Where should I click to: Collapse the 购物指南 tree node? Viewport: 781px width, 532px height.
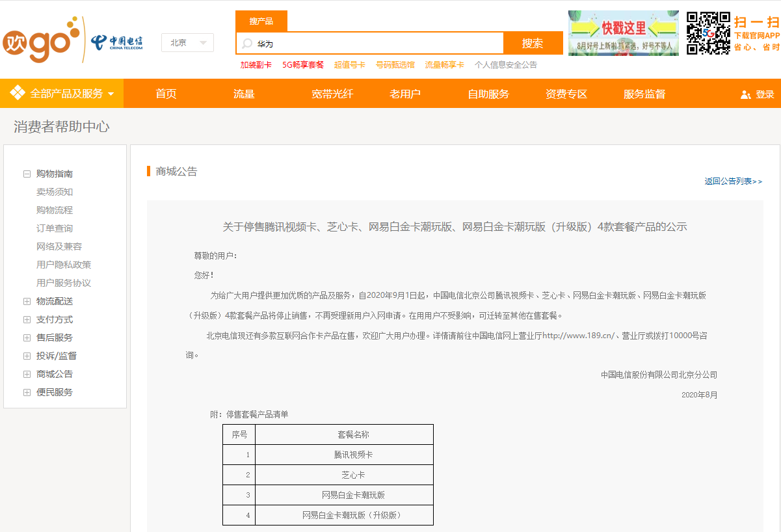[27, 174]
